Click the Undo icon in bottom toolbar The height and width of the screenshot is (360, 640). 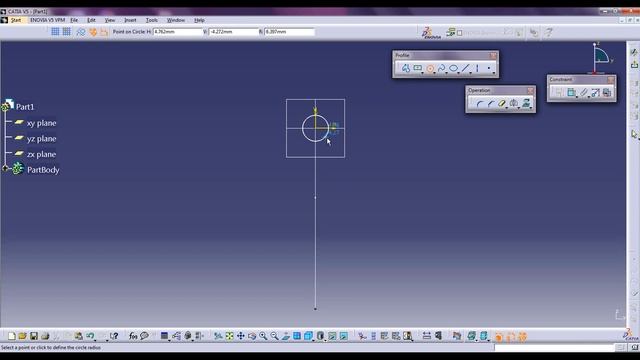tap(90, 336)
